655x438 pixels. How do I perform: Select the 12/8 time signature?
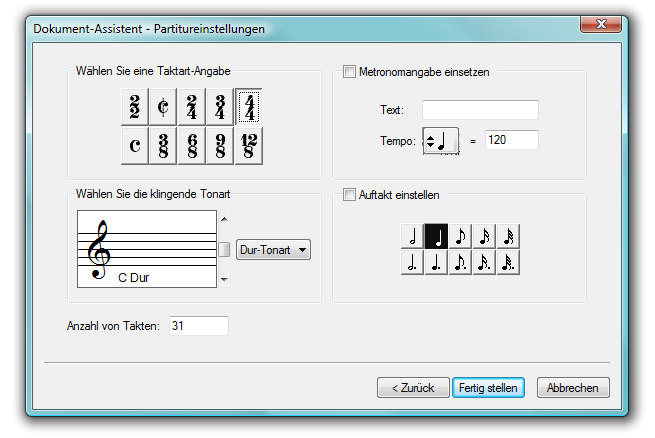(248, 145)
